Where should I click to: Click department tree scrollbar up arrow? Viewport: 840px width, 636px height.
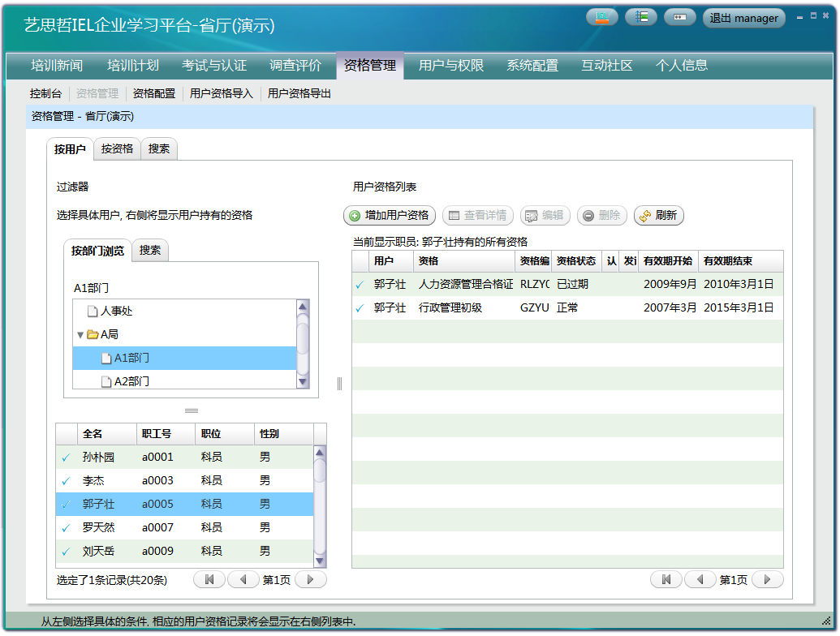(303, 307)
